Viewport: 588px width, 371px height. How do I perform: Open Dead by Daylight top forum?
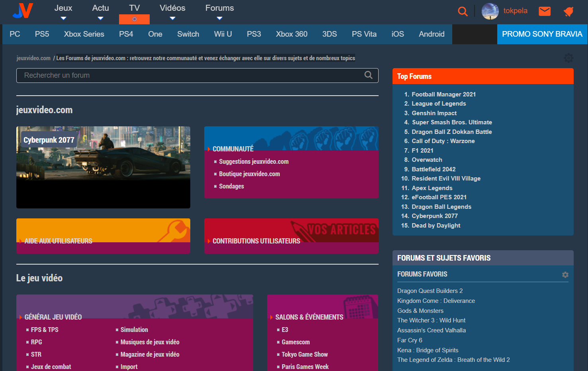(x=436, y=226)
